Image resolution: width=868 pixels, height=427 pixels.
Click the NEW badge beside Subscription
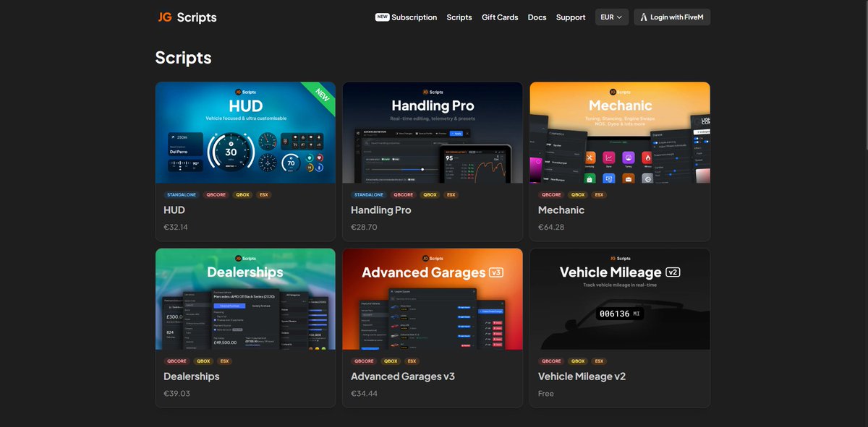(x=382, y=17)
